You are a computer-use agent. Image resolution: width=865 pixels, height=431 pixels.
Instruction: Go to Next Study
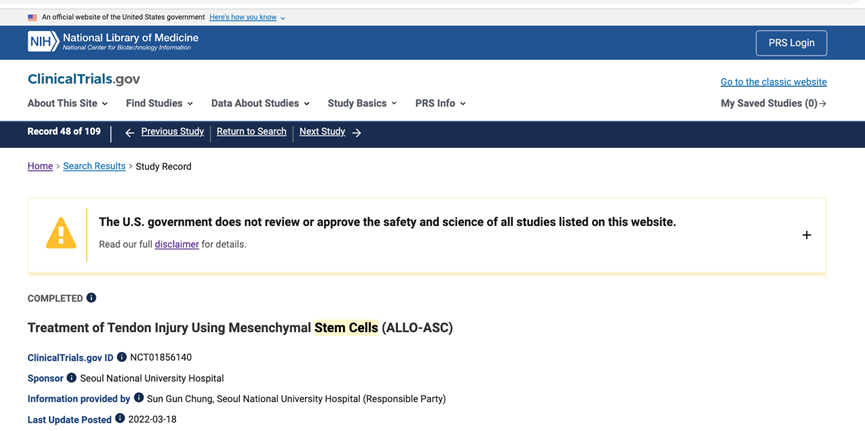tap(322, 131)
